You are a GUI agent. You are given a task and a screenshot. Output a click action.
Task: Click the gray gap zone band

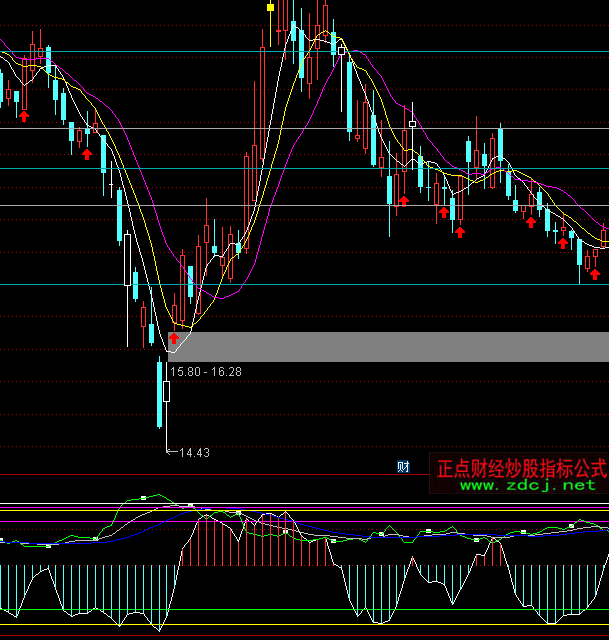coord(400,346)
